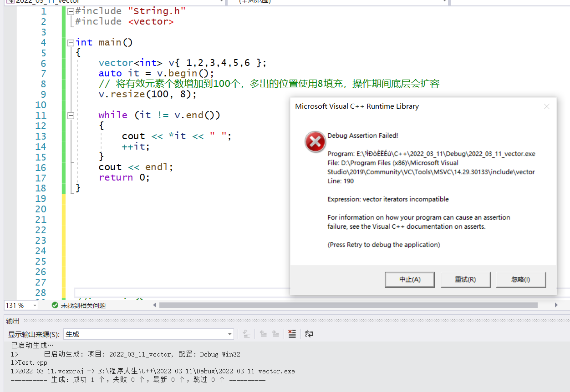
Task: Collapse the while loop code block
Action: (x=71, y=115)
